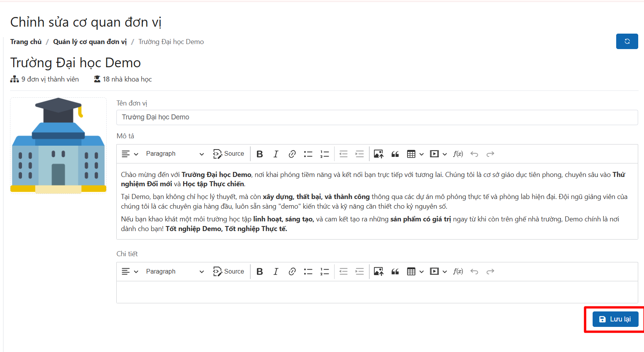This screenshot has width=644, height=352.
Task: Toggle Bold in the Mô tả editor
Action: tap(260, 154)
